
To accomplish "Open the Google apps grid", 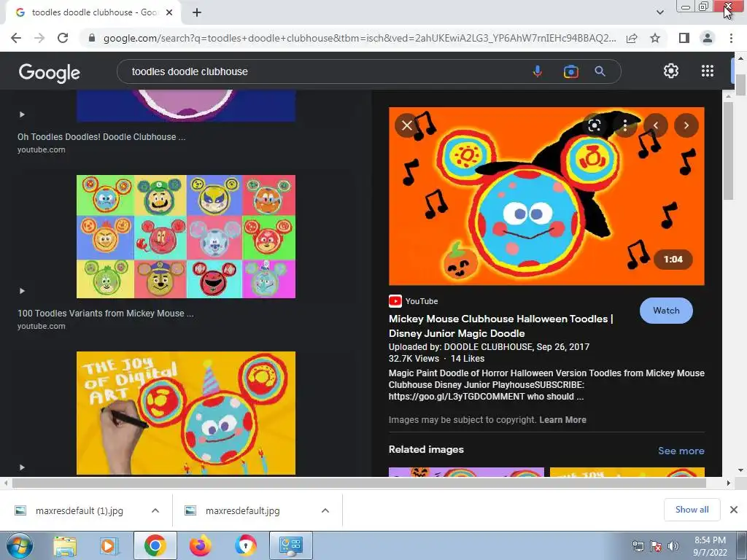I will 708,71.
